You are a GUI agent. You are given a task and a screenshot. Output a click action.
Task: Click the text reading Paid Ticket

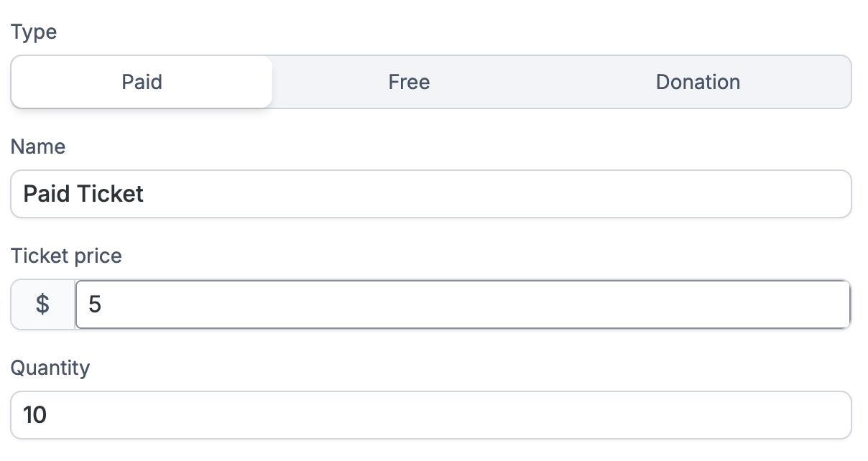[83, 194]
